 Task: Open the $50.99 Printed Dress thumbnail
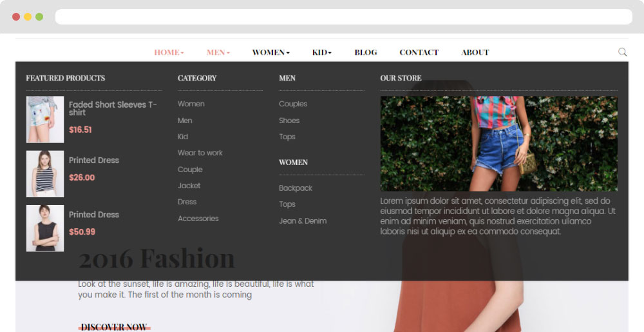point(45,228)
